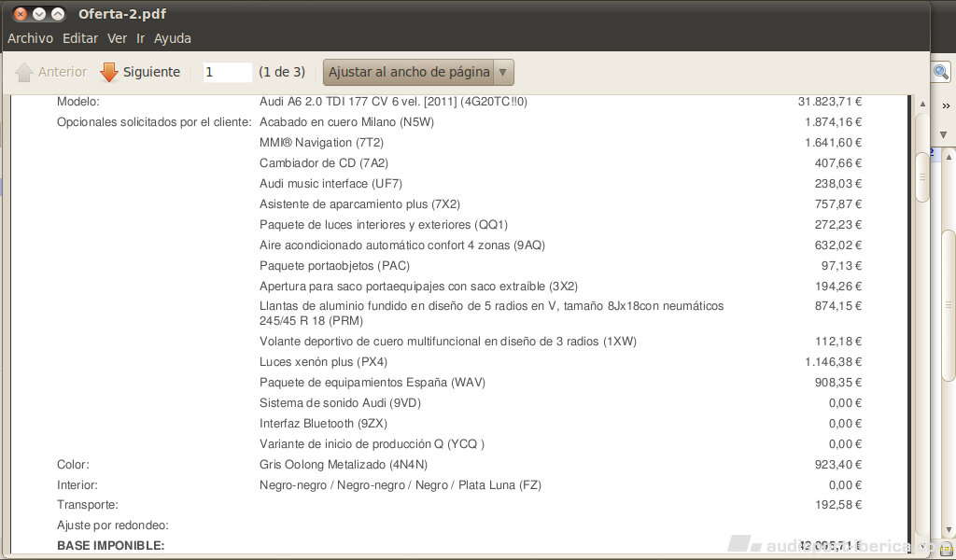956x560 pixels.
Task: Open the Editar menu
Action: (x=80, y=38)
